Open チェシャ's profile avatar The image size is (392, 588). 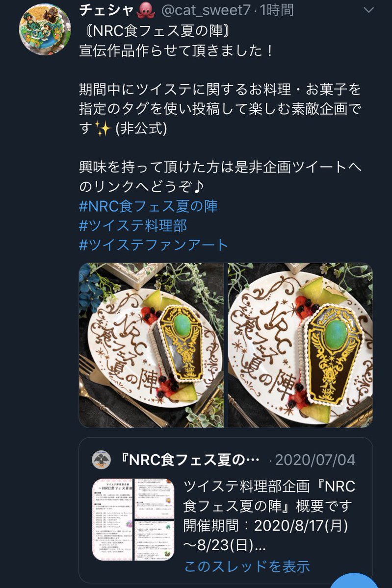click(45, 29)
